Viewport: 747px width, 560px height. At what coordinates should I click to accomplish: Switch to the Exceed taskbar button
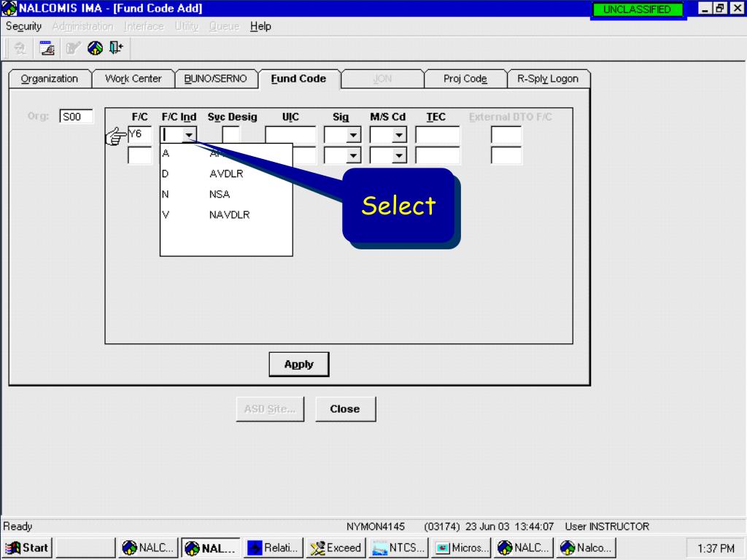(336, 548)
